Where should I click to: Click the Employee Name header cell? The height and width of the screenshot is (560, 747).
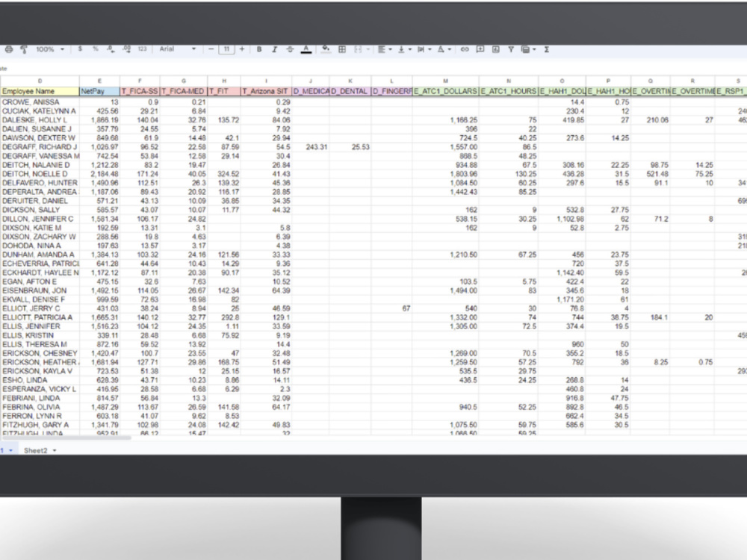(40, 91)
